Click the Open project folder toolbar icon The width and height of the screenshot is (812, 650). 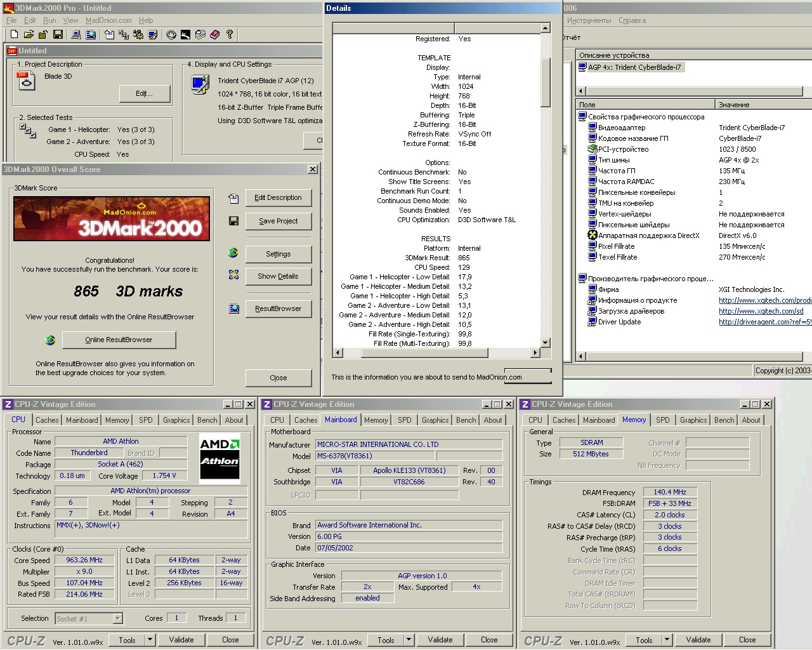(29, 34)
